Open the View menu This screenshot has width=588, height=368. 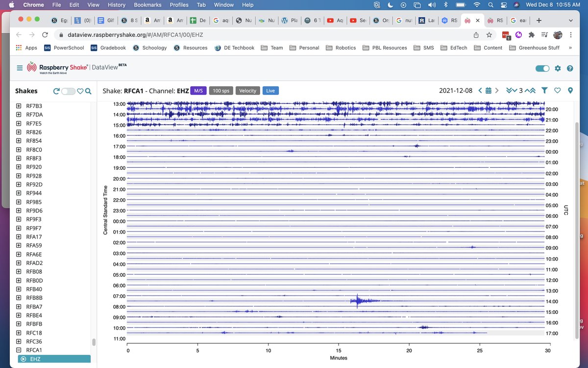click(93, 5)
